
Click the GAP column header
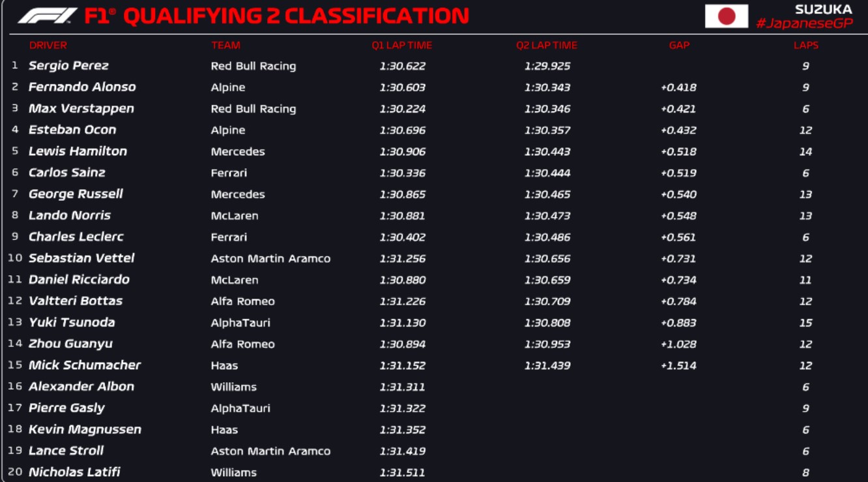tap(679, 45)
